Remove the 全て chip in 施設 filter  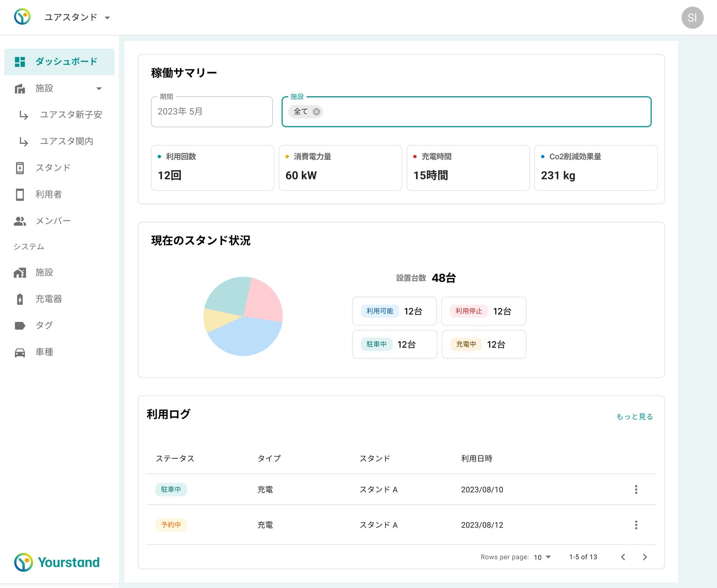click(317, 112)
